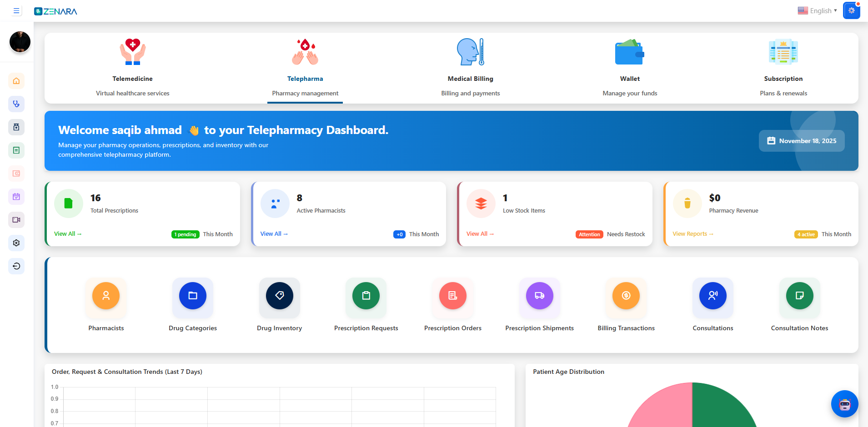The image size is (868, 427).
Task: Click the top-right settings gear button
Action: coord(851,10)
